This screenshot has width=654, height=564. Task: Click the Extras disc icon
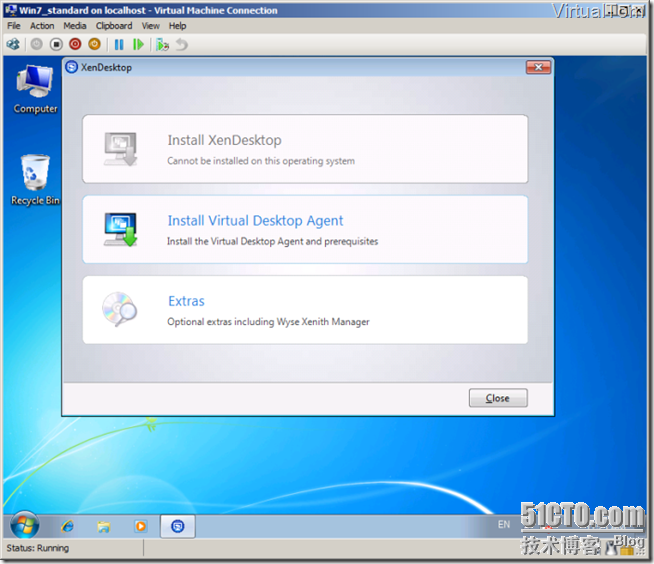point(120,309)
